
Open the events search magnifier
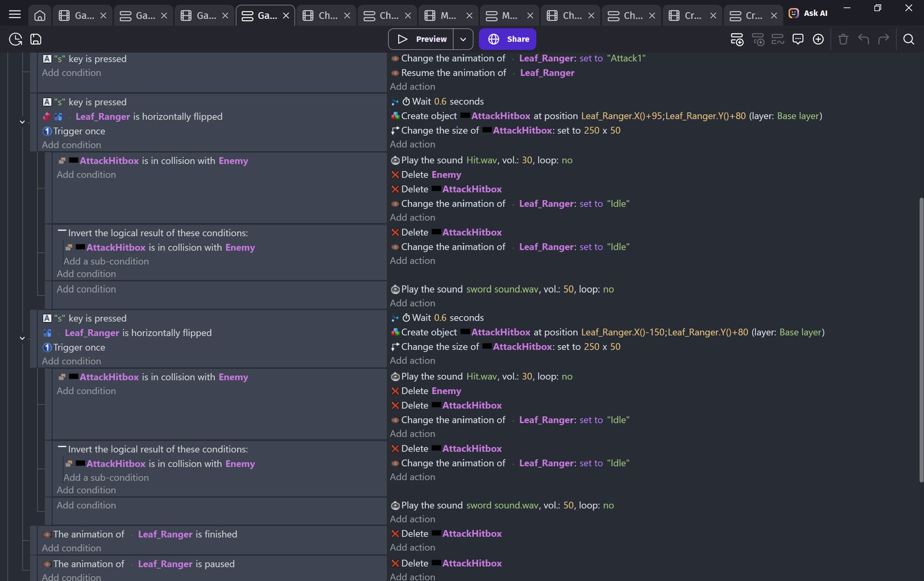tap(909, 39)
